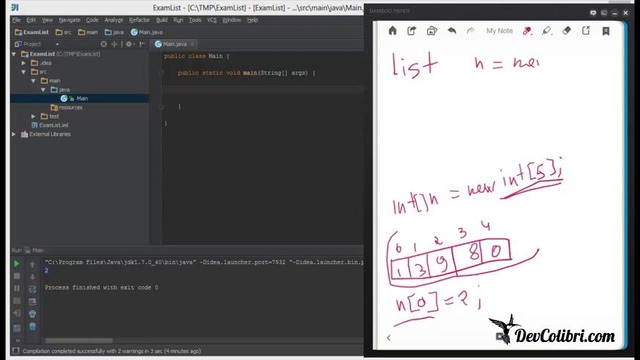
Task: Open the share icon in Bamboo Paper
Action: click(411, 31)
